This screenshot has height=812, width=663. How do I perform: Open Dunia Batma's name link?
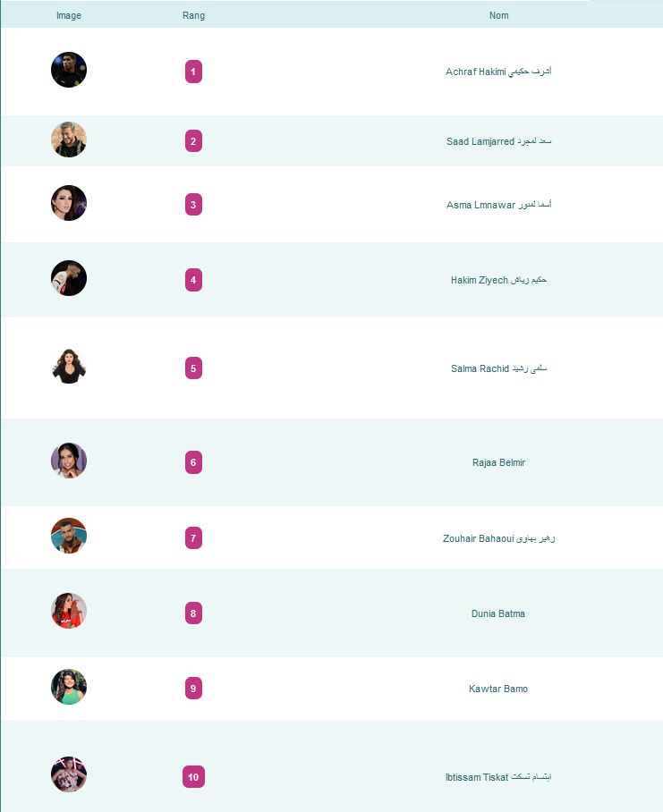(498, 613)
